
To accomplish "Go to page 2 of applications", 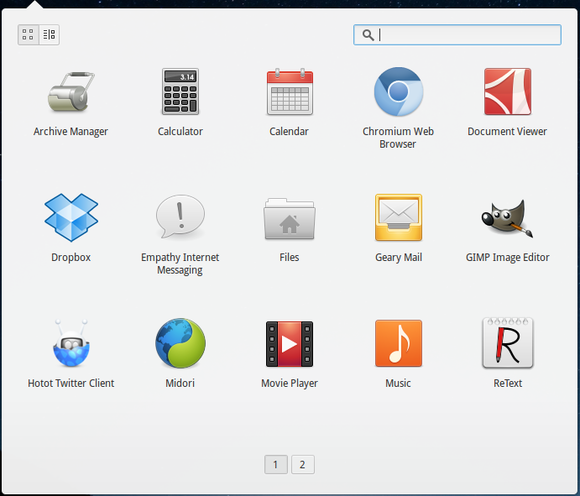I will tap(303, 464).
